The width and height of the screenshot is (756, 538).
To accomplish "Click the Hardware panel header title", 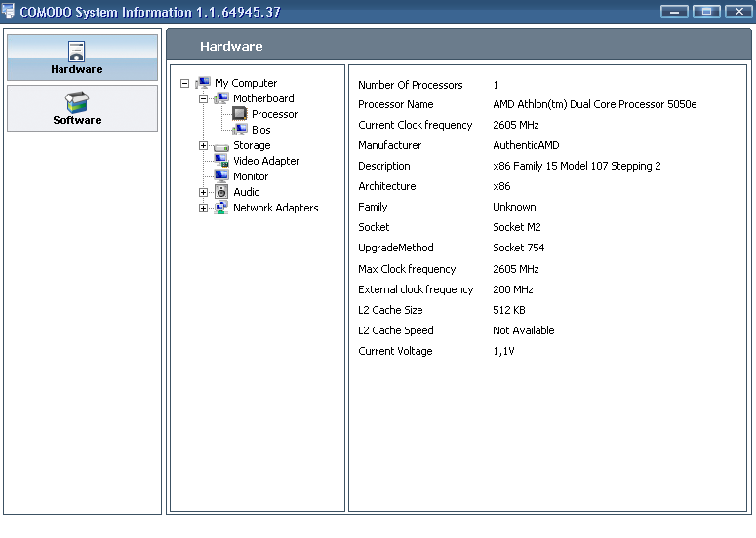I will pos(231,47).
